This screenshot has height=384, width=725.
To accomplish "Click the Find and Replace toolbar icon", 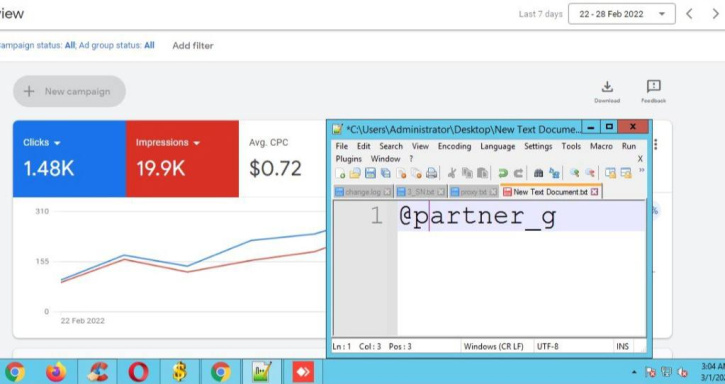I will [554, 173].
